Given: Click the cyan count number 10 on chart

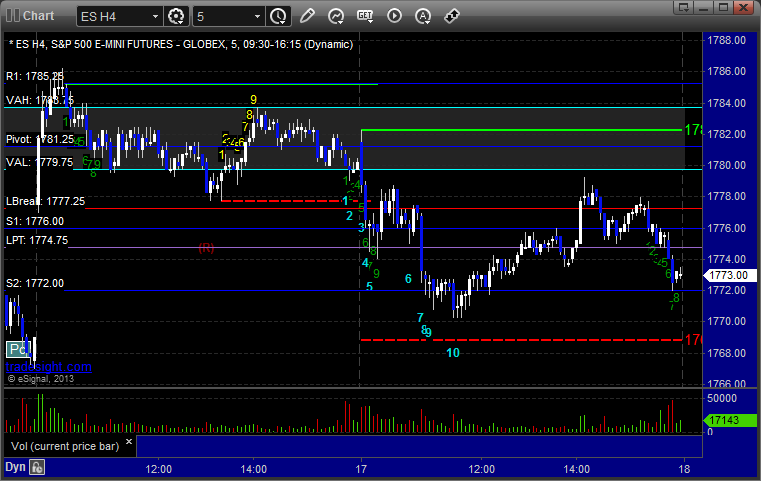Looking at the screenshot, I should pyautogui.click(x=453, y=353).
